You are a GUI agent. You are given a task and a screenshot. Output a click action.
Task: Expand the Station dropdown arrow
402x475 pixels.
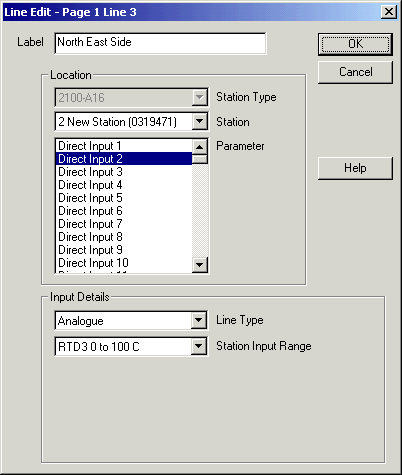pos(199,121)
